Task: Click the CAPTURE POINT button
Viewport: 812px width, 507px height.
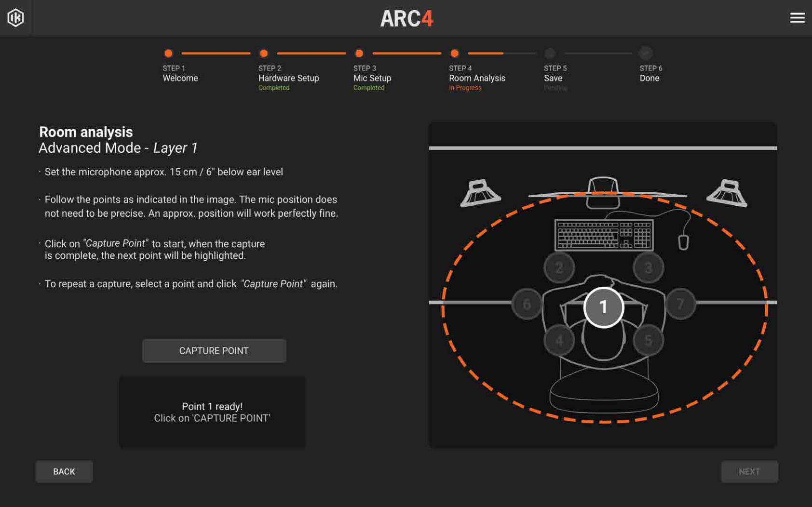Action: pyautogui.click(x=214, y=351)
